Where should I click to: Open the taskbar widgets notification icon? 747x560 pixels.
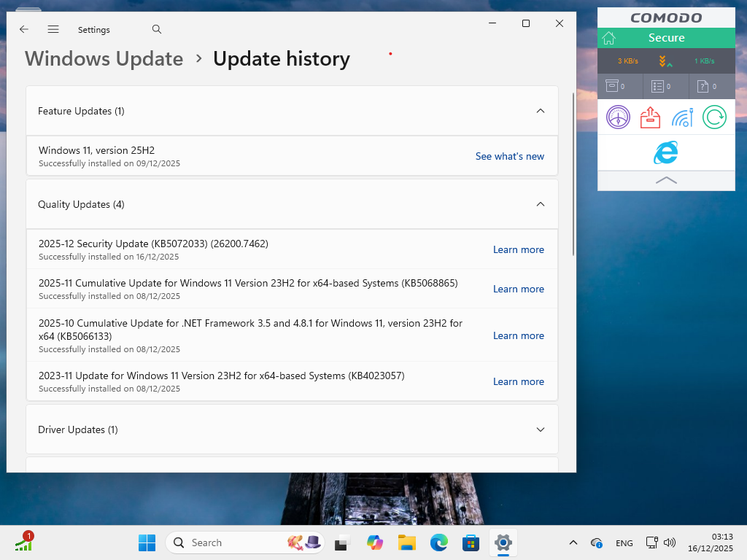23,542
